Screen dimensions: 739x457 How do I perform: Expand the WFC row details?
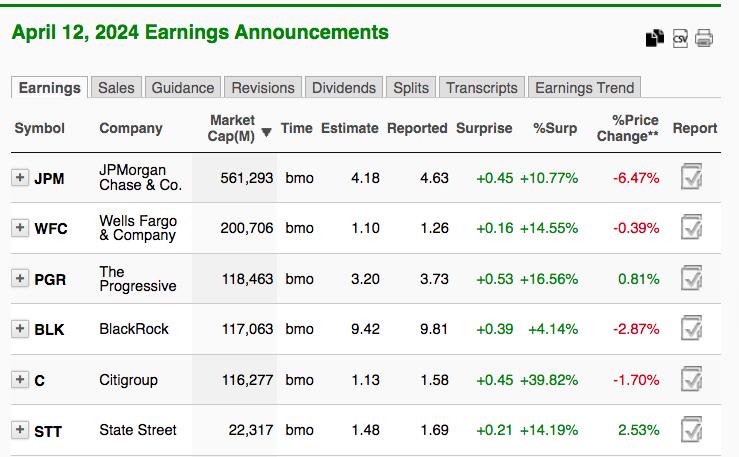(20, 228)
